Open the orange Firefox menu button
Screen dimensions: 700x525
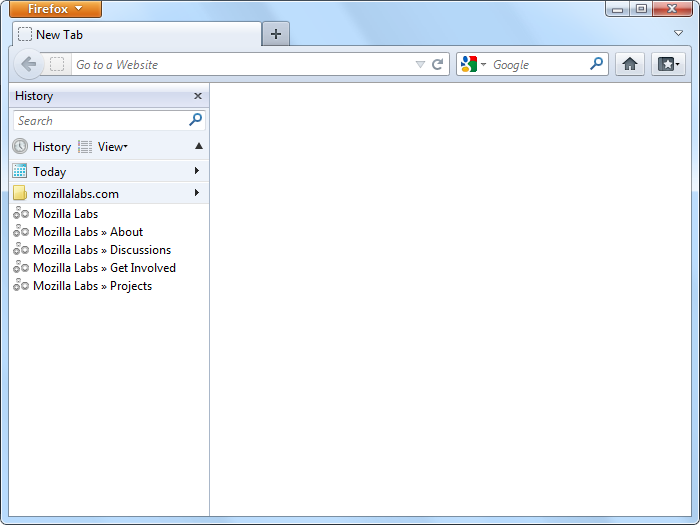click(55, 9)
